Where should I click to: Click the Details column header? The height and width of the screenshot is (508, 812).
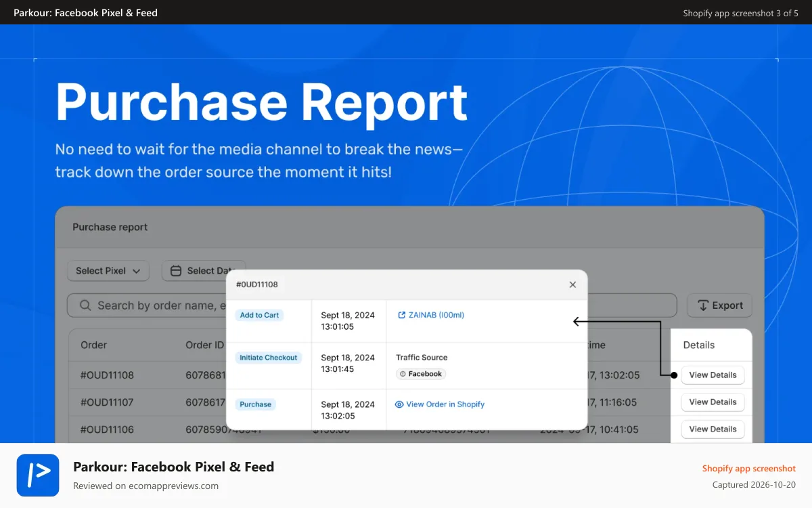tap(699, 345)
